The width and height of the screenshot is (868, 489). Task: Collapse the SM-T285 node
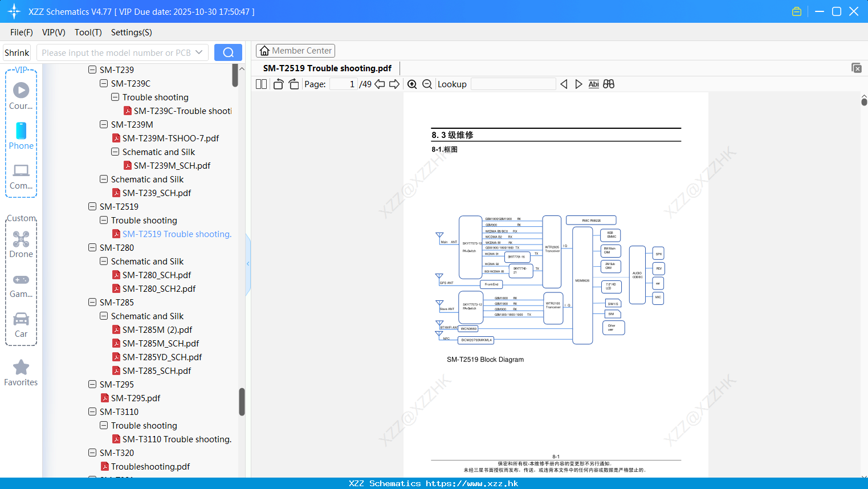point(92,302)
